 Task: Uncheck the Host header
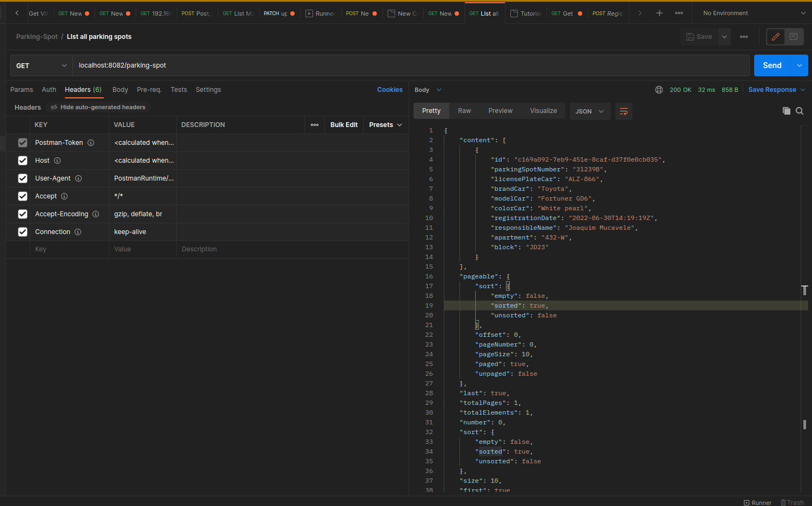click(23, 161)
